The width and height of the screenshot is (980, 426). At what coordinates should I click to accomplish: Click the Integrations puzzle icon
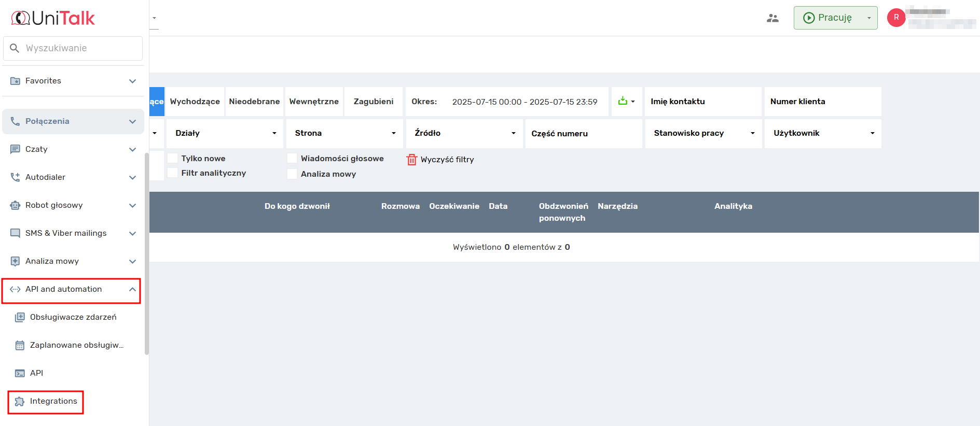(x=20, y=402)
